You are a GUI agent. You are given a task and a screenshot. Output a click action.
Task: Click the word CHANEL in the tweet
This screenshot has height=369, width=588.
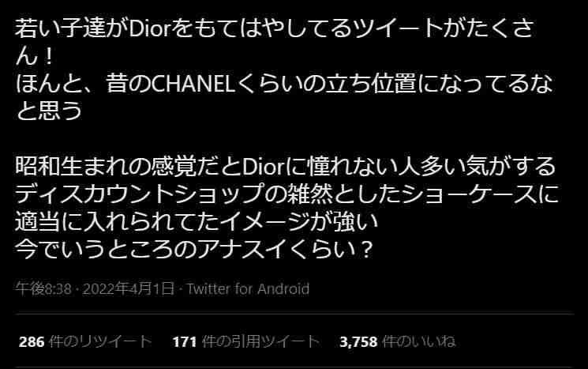(x=193, y=84)
